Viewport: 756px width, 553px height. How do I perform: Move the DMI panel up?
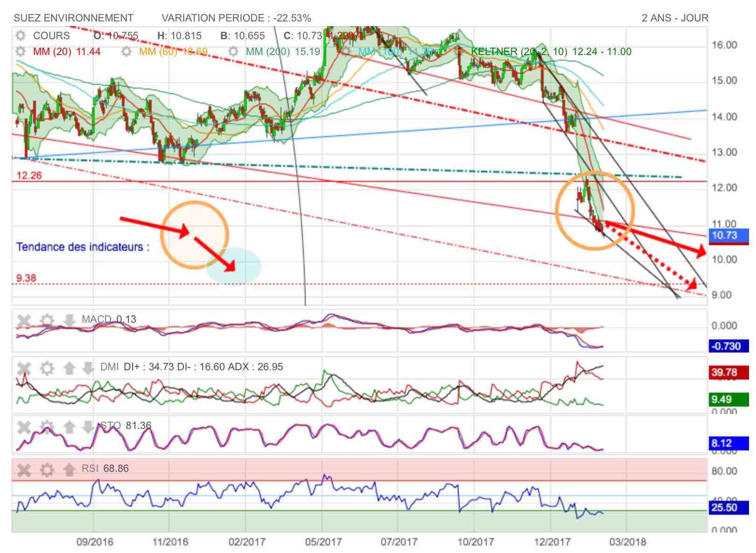(69, 368)
